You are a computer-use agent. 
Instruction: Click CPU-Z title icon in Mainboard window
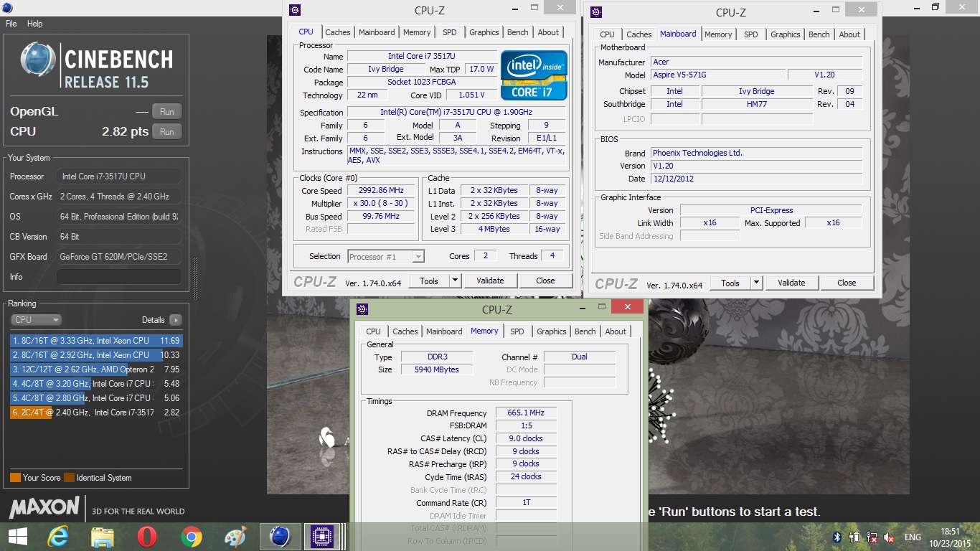pyautogui.click(x=595, y=12)
